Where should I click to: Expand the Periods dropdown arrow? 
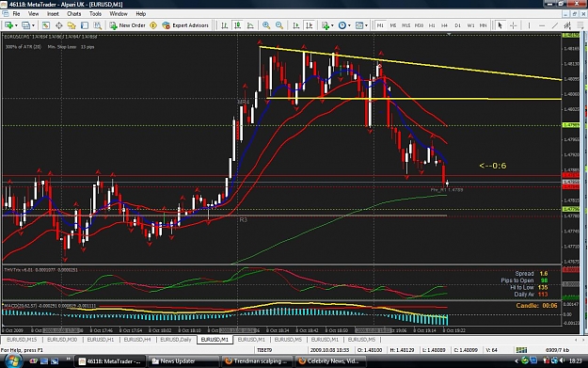[349, 25]
